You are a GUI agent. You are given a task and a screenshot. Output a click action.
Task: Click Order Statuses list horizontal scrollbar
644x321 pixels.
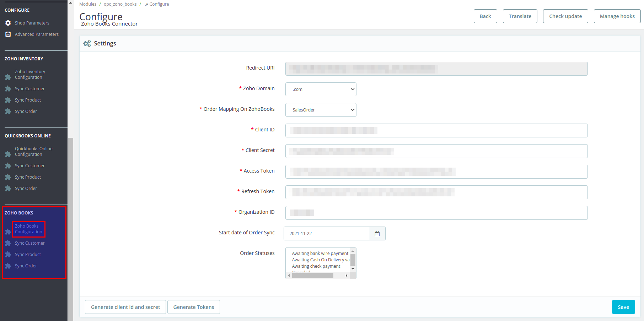point(313,276)
